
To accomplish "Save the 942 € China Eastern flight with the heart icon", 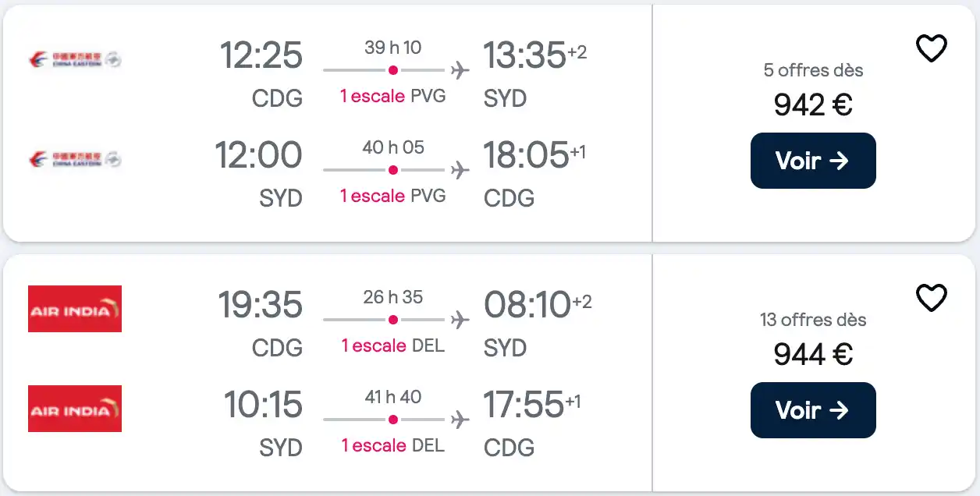I will coord(931,49).
